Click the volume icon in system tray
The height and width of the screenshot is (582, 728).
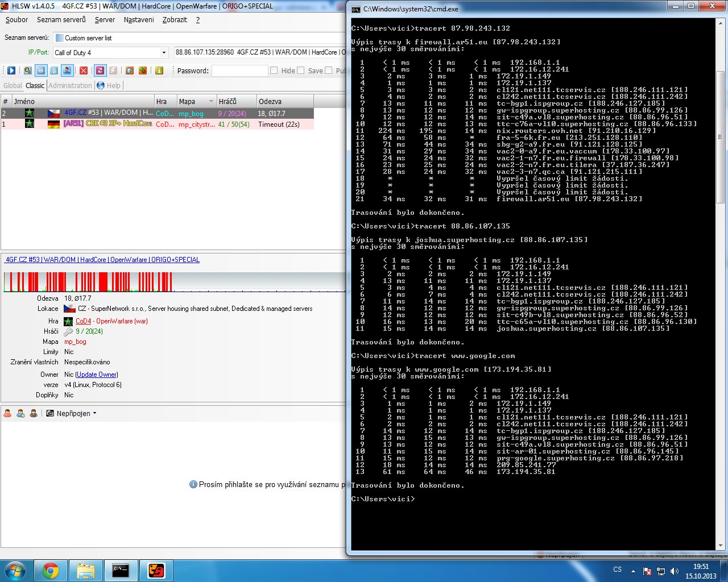pos(675,571)
